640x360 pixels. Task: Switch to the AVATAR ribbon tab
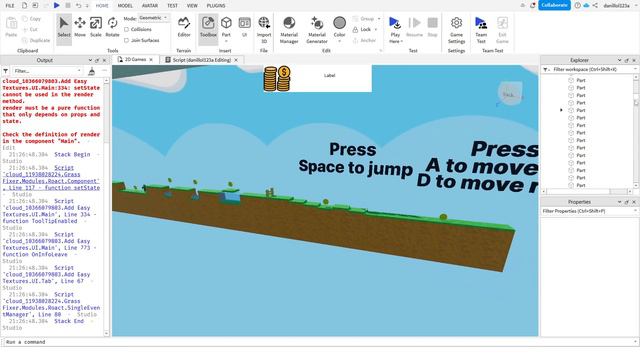click(150, 6)
